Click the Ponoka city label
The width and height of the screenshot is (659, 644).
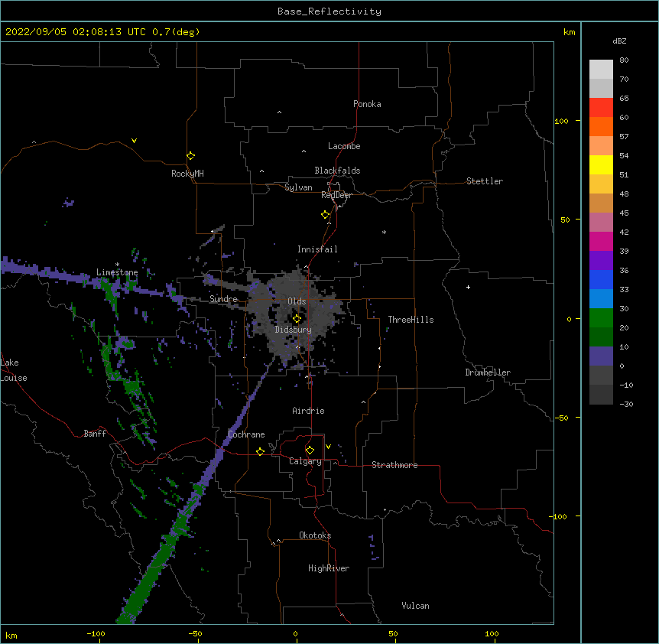click(x=367, y=104)
